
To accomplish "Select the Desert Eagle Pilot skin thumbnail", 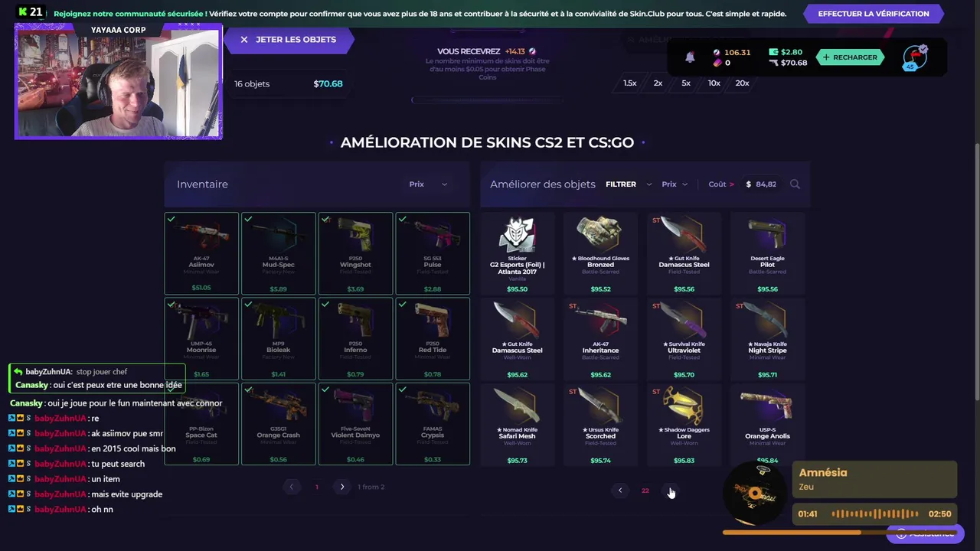I will [767, 253].
